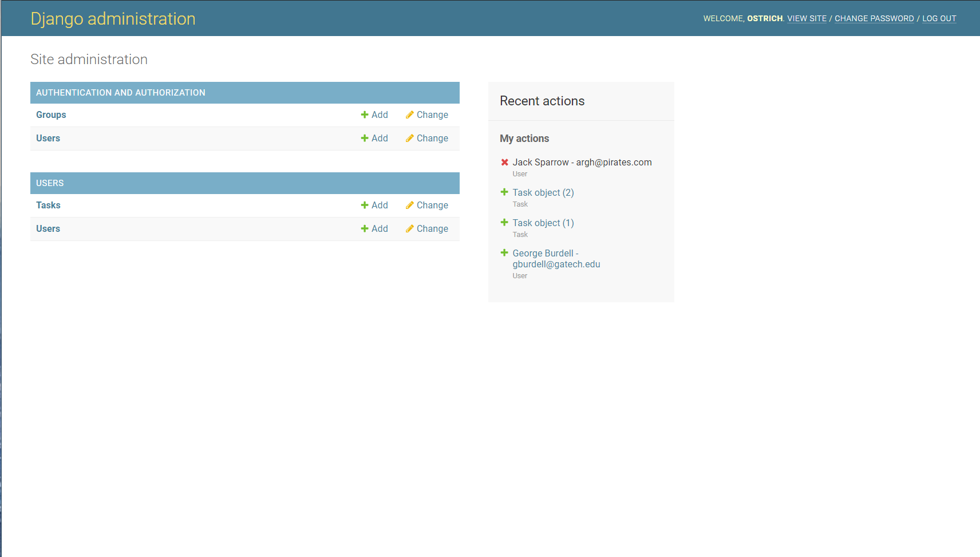Open Users under Authentication and Authorization
Viewport: 980px width, 557px height.
tap(48, 139)
